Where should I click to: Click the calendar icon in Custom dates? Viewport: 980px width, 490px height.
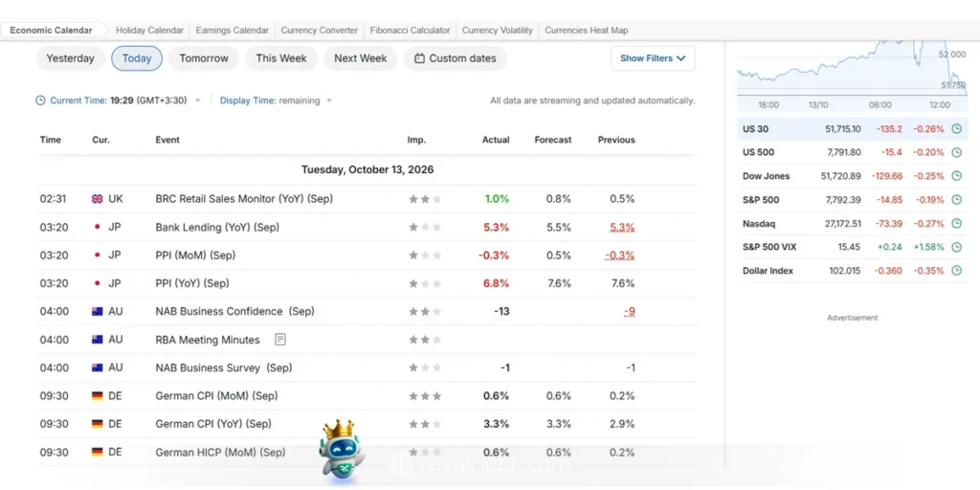click(x=419, y=58)
